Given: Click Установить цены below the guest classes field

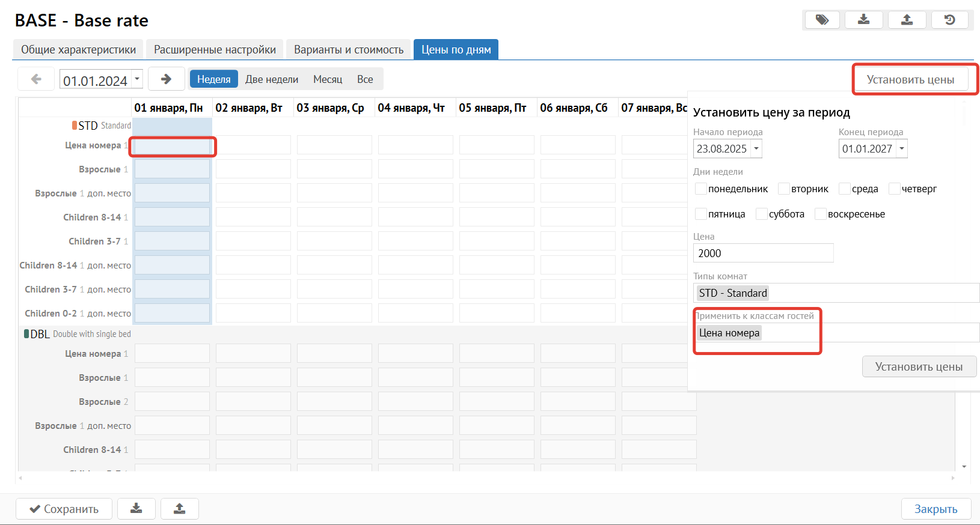Looking at the screenshot, I should click(x=919, y=366).
